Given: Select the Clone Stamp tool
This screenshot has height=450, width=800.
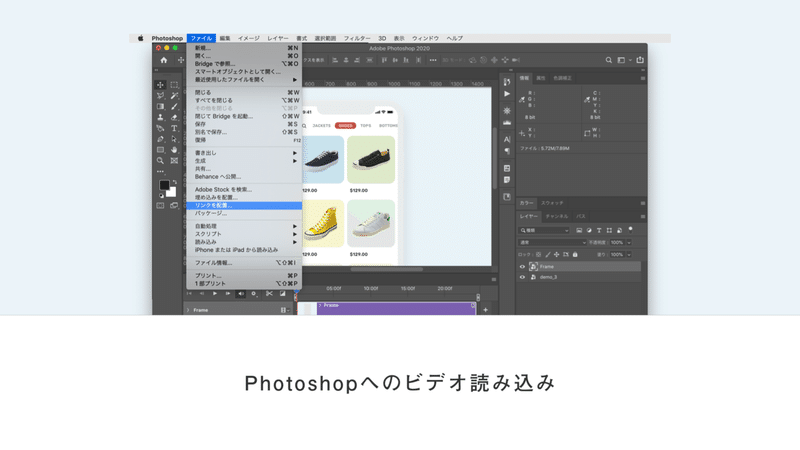Looking at the screenshot, I should (161, 117).
